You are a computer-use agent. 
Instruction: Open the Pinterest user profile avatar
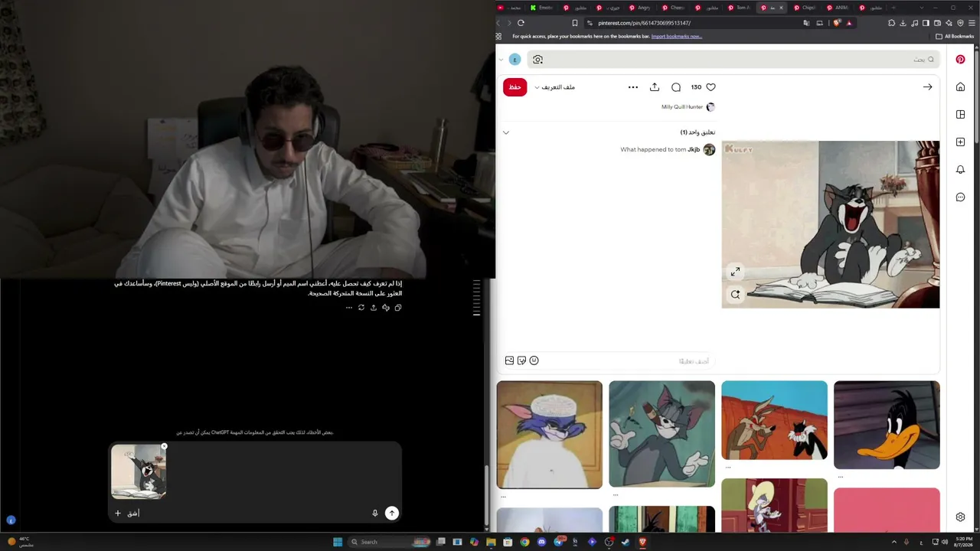515,59
